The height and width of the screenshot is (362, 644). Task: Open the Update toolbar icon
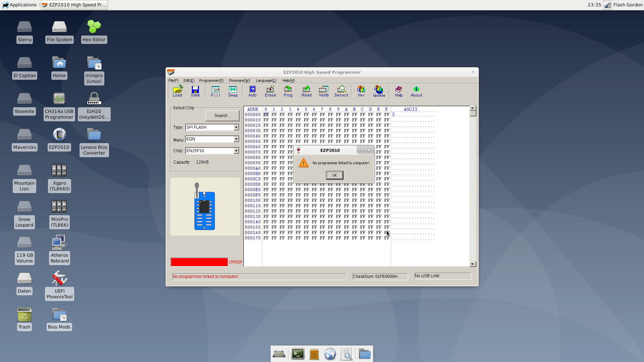click(x=379, y=91)
